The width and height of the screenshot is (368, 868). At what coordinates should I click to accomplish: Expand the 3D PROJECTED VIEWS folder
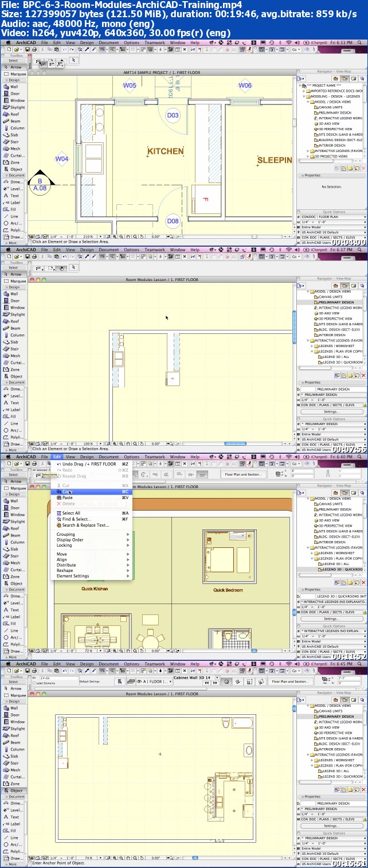coord(309,156)
